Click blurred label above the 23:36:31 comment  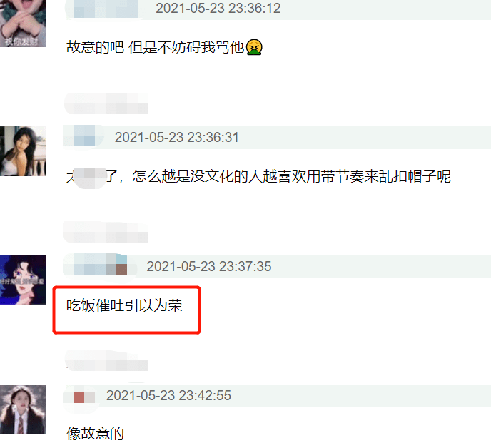pyautogui.click(x=106, y=103)
